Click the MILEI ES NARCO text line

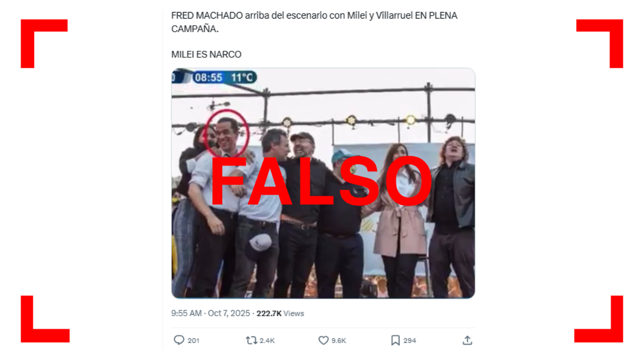click(x=206, y=54)
